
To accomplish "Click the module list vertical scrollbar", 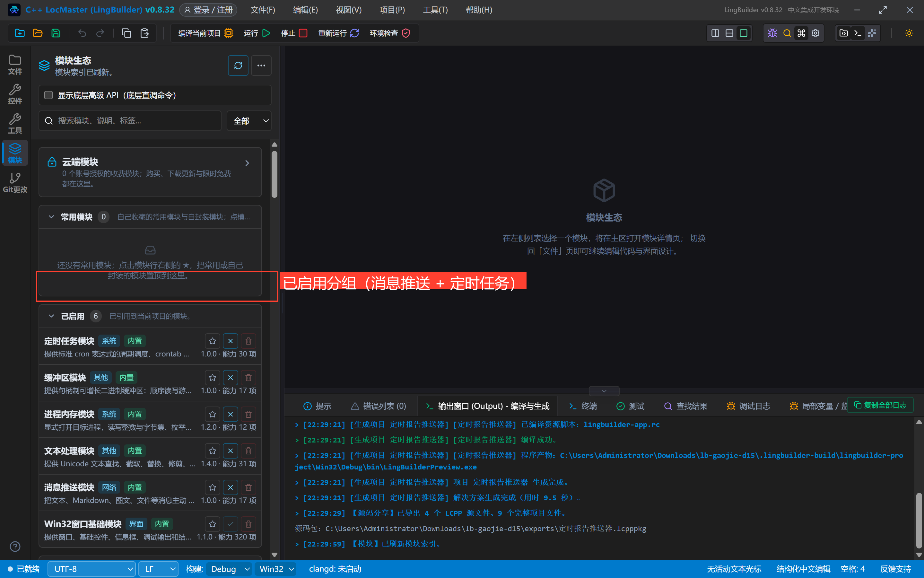I will [275, 174].
